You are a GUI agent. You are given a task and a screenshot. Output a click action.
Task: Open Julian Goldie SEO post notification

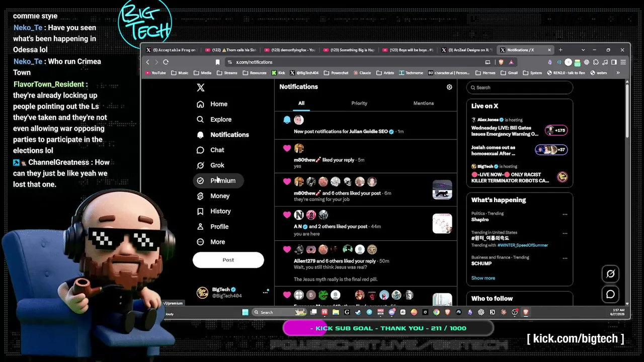[x=366, y=126]
